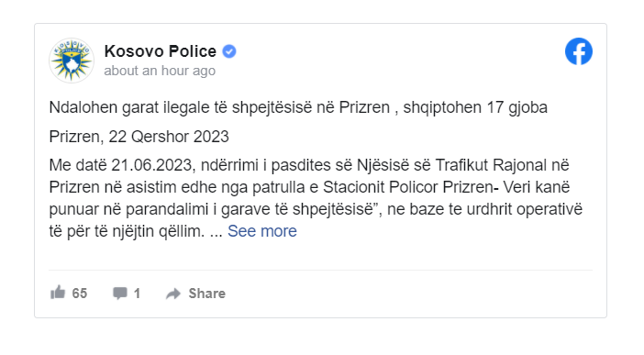This screenshot has height=355, width=644.
Task: Click the divider line above reactions
Action: tap(320, 270)
